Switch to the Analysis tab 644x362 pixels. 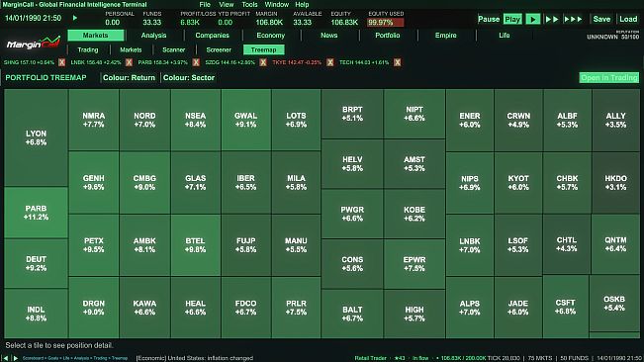[x=153, y=36]
